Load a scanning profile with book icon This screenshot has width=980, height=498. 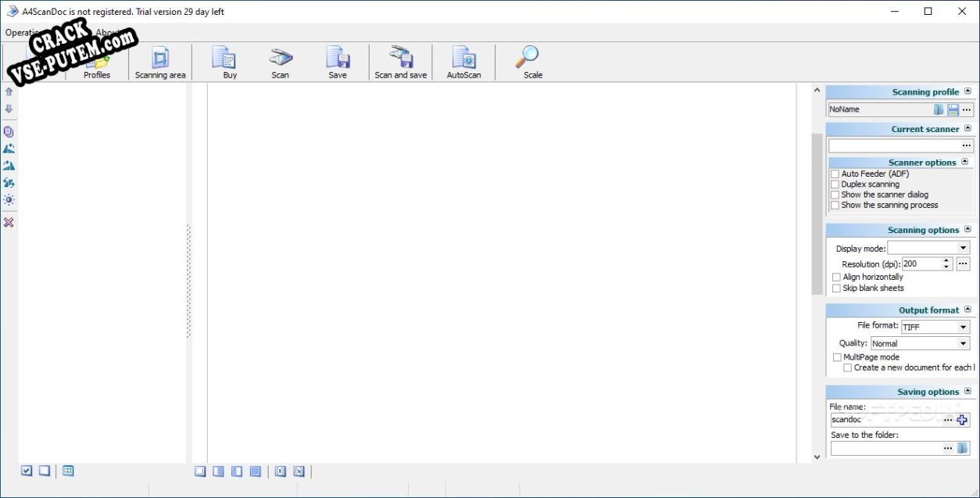pyautogui.click(x=939, y=109)
